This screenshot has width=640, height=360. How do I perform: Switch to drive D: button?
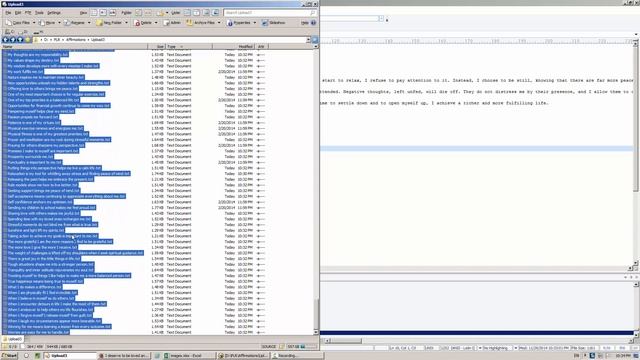[x=24, y=31]
